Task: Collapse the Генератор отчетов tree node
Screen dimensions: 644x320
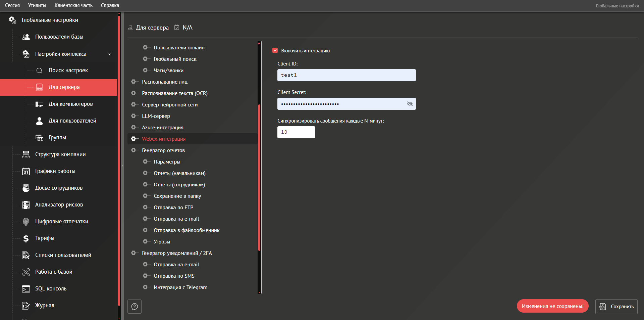Action: (133, 150)
